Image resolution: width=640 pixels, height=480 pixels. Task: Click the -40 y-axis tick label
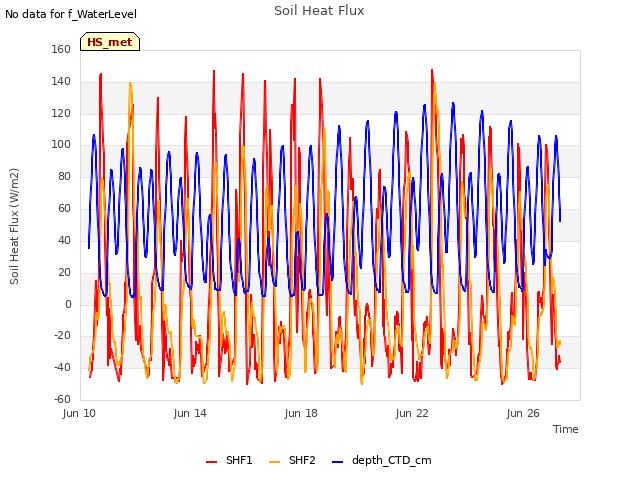click(62, 367)
